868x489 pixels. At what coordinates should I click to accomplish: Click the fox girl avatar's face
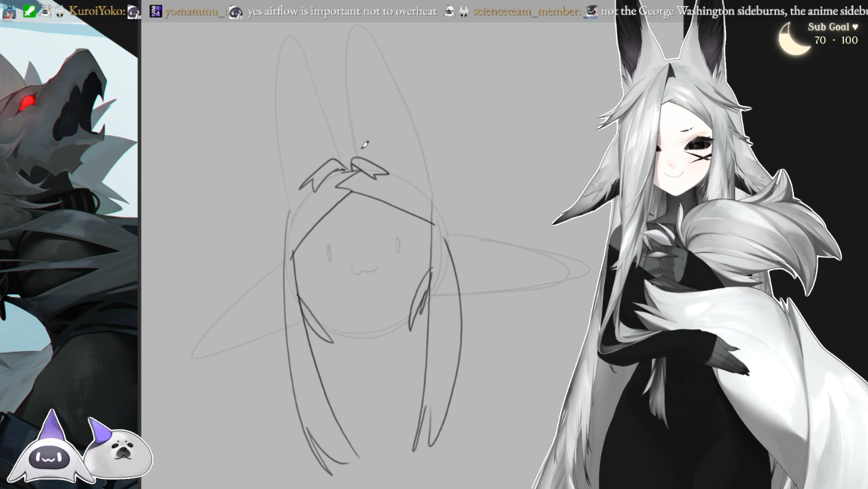pos(683,154)
